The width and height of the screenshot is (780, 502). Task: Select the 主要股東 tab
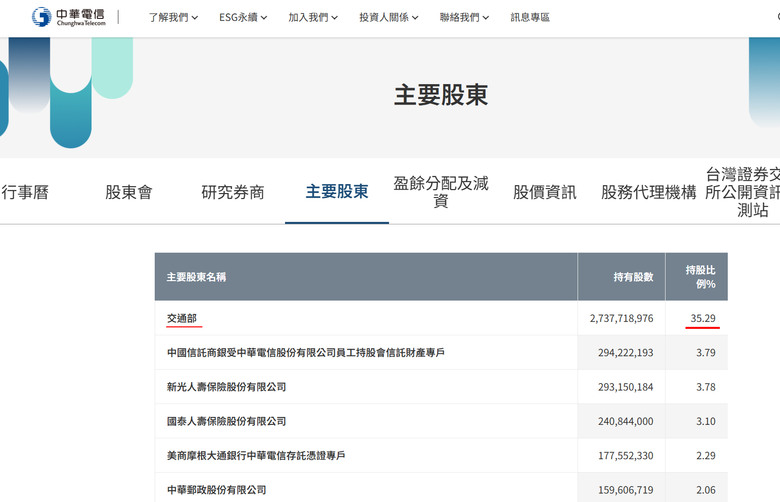337,192
